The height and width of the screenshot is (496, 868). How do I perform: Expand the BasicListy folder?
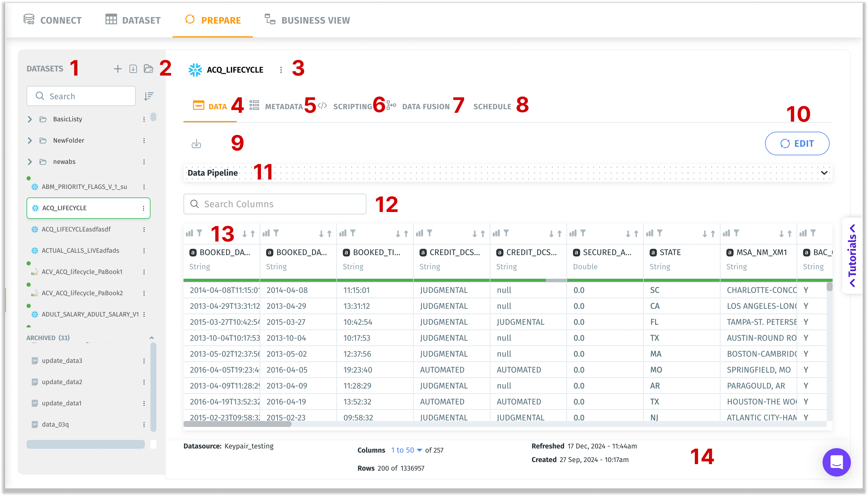[x=30, y=119]
